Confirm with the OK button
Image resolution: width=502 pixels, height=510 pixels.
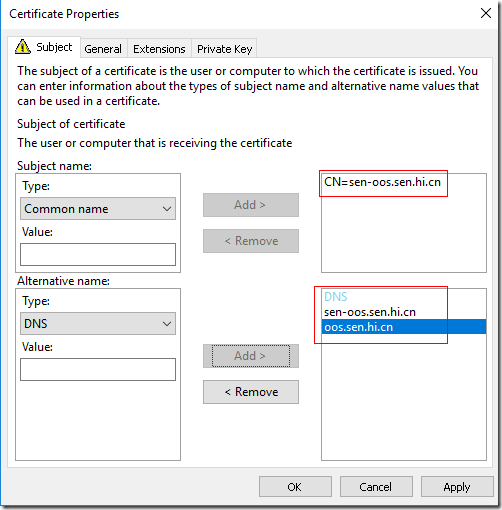point(295,487)
